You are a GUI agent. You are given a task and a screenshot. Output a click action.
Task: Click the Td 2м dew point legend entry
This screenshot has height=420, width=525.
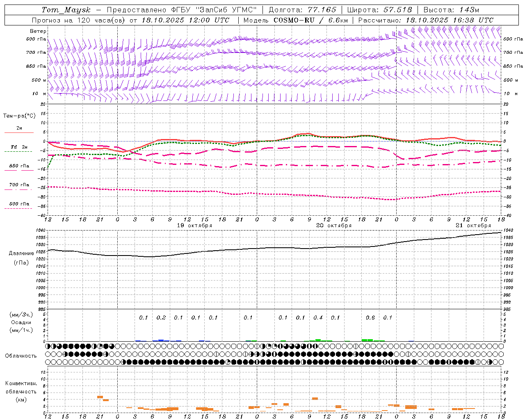(x=19, y=147)
